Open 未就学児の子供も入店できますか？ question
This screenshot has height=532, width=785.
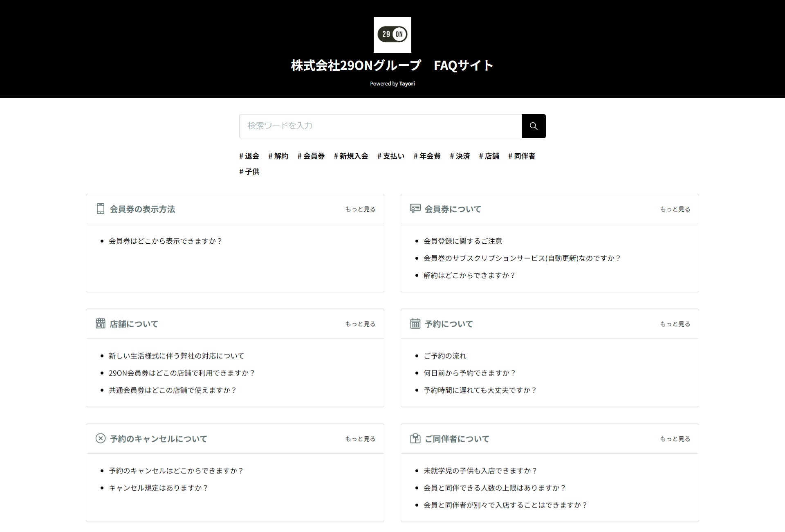(480, 471)
